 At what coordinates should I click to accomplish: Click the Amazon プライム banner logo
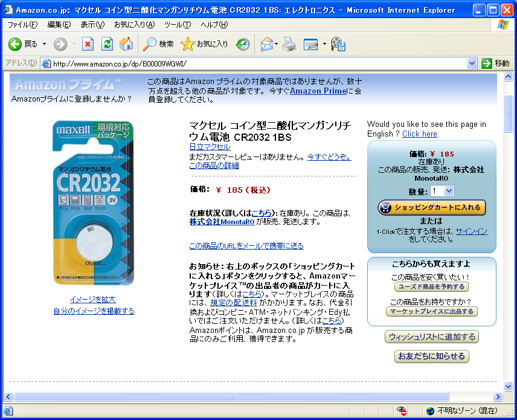68,85
